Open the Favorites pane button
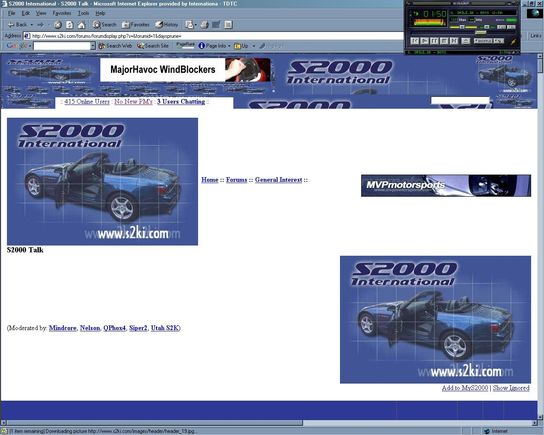544x435 pixels. coord(136,25)
